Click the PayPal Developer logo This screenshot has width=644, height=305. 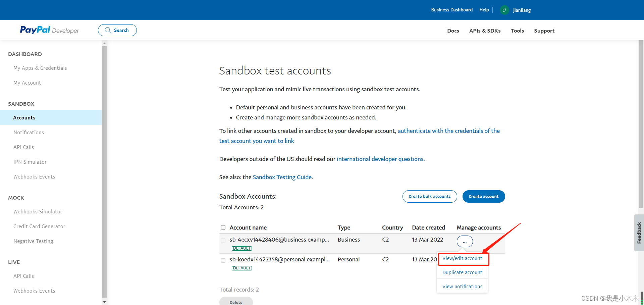click(49, 30)
